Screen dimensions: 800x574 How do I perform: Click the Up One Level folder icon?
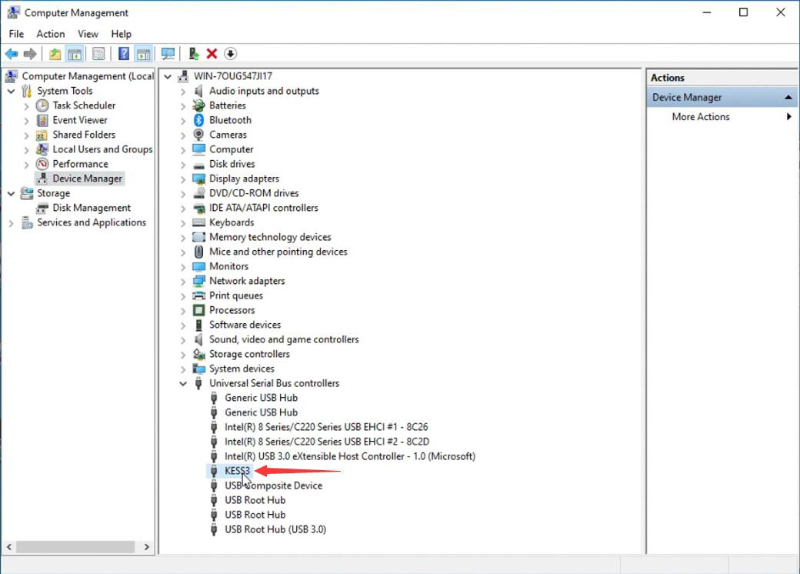tap(55, 54)
